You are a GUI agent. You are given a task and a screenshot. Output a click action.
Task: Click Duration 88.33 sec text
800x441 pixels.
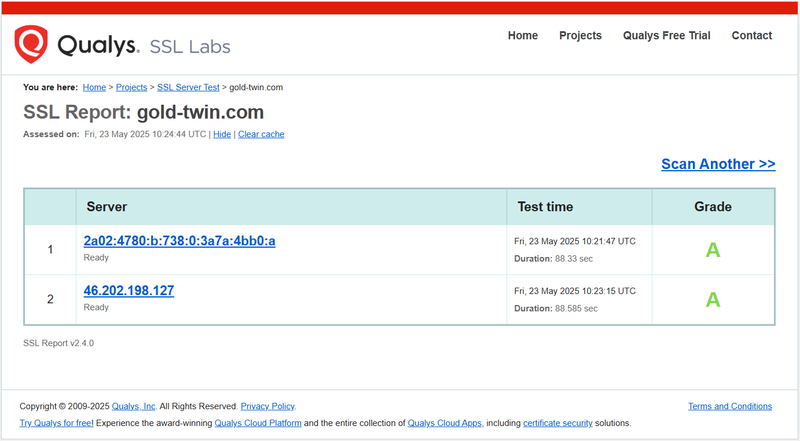[x=554, y=259]
